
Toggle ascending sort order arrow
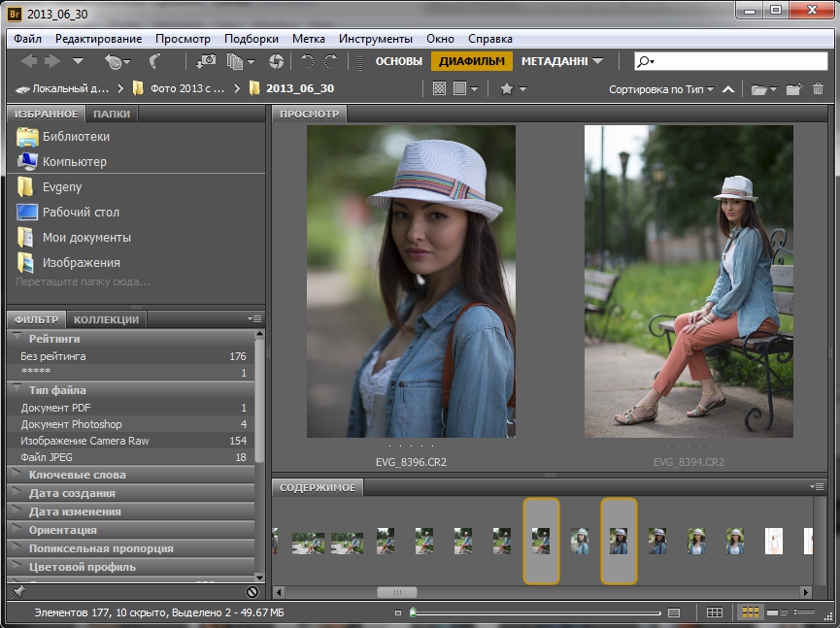728,89
